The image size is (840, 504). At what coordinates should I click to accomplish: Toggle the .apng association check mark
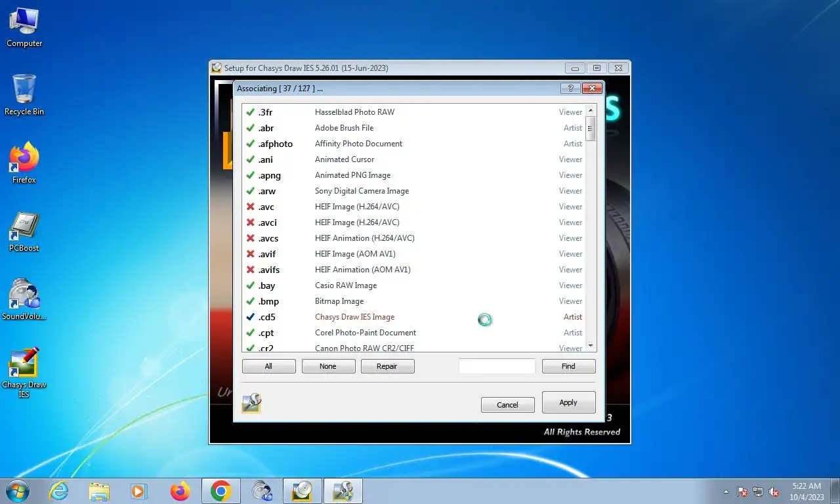(250, 175)
